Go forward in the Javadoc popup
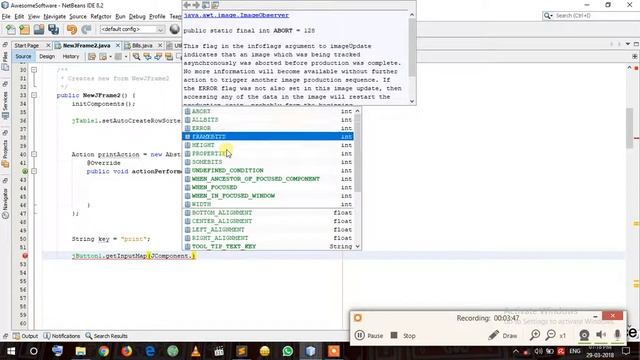This screenshot has width=640, height=360. 196,5
